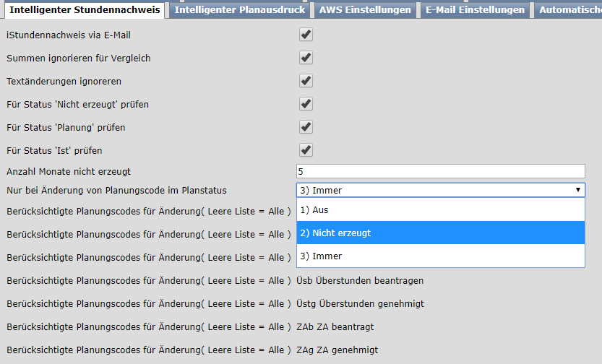The height and width of the screenshot is (364, 602).
Task: Toggle Für Status 'Ist' prüfen checkbox
Action: (306, 150)
